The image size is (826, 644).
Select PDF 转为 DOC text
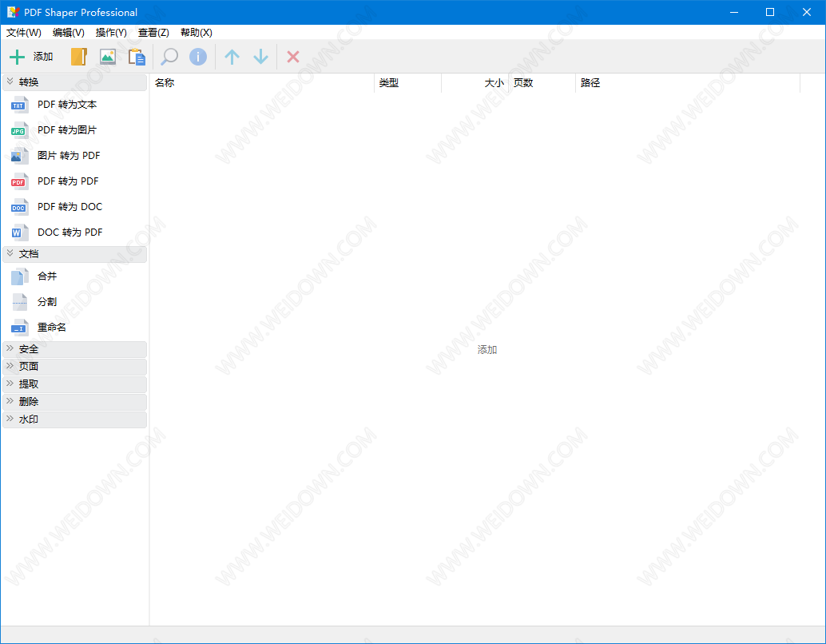(70, 207)
